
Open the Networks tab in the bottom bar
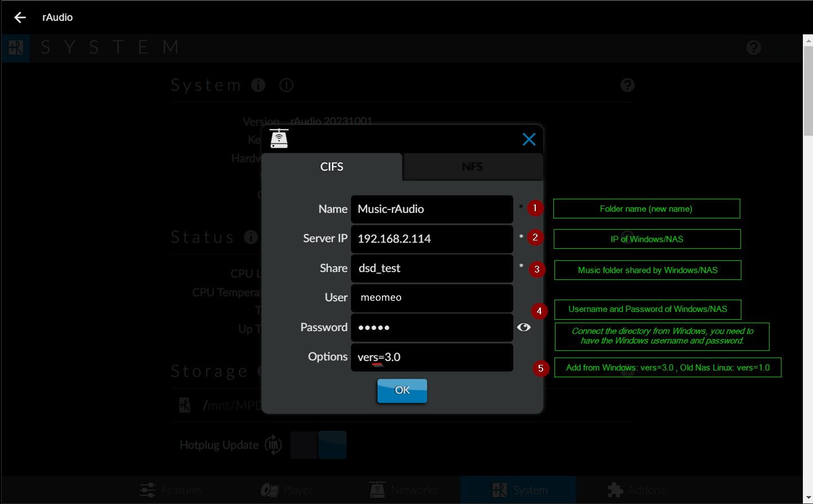(402, 490)
